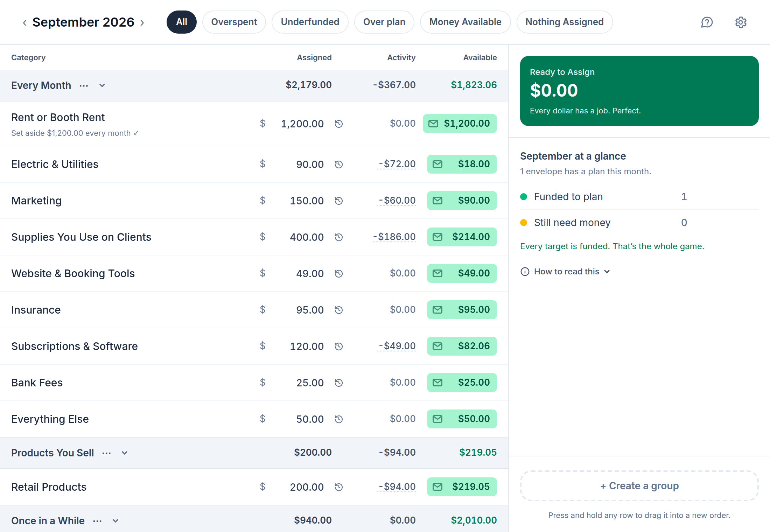Image resolution: width=770 pixels, height=532 pixels.
Task: Open history icon for Subscriptions & Software
Action: click(338, 346)
